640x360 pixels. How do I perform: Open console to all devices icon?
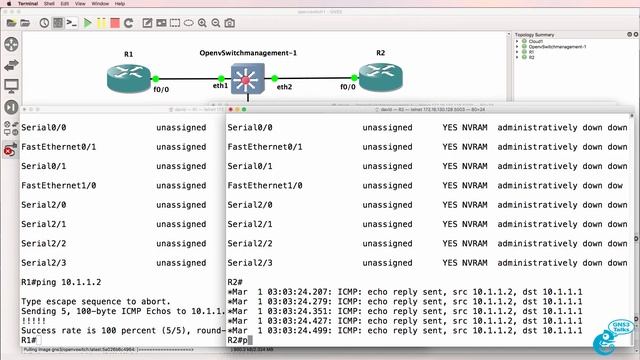pyautogui.click(x=72, y=23)
